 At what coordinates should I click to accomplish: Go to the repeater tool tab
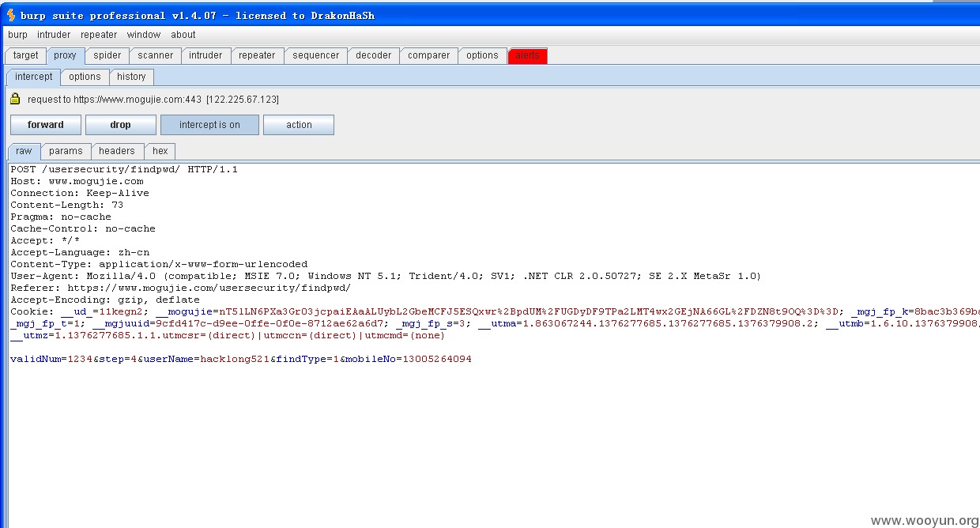(257, 55)
